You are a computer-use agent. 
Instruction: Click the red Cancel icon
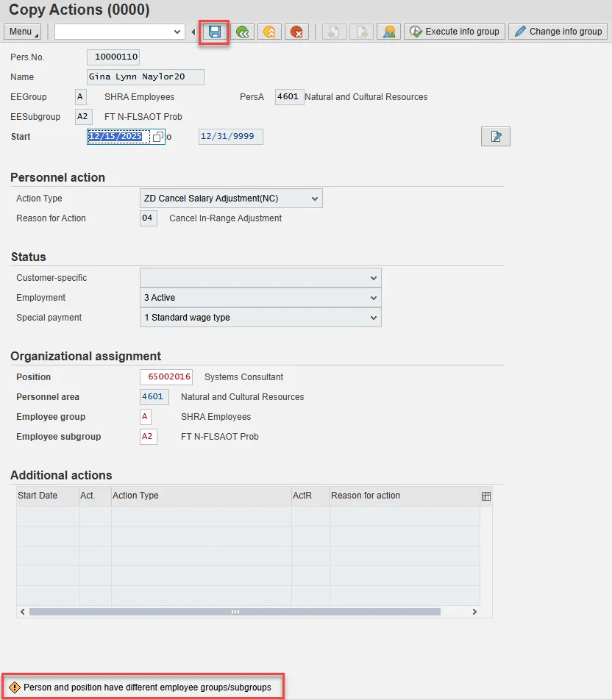pos(296,32)
